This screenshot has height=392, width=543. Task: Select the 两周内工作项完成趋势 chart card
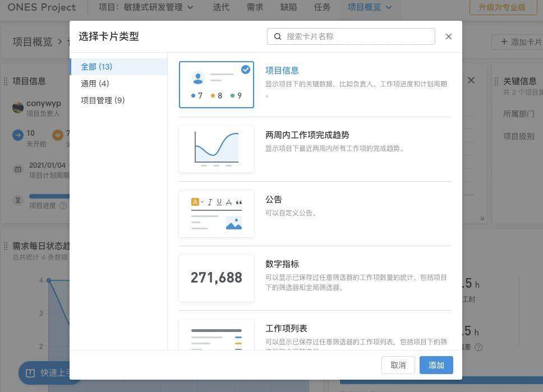[x=217, y=149]
